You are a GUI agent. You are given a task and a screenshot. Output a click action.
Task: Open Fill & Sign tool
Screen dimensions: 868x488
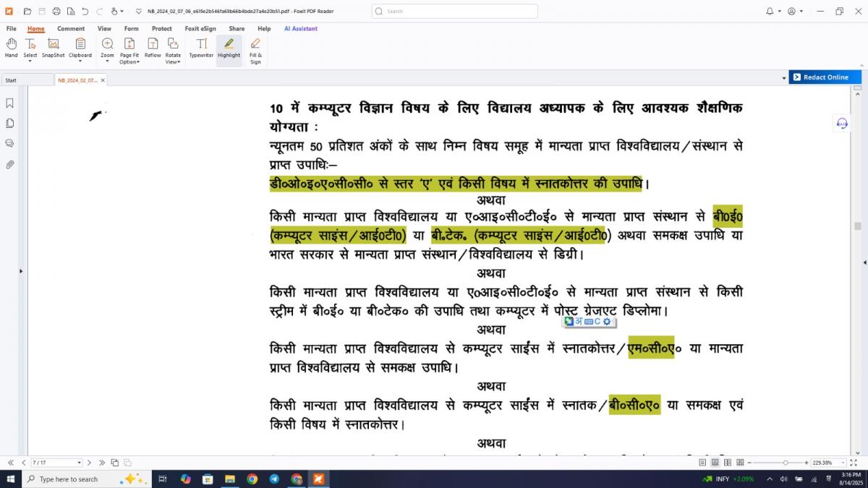[x=255, y=51]
